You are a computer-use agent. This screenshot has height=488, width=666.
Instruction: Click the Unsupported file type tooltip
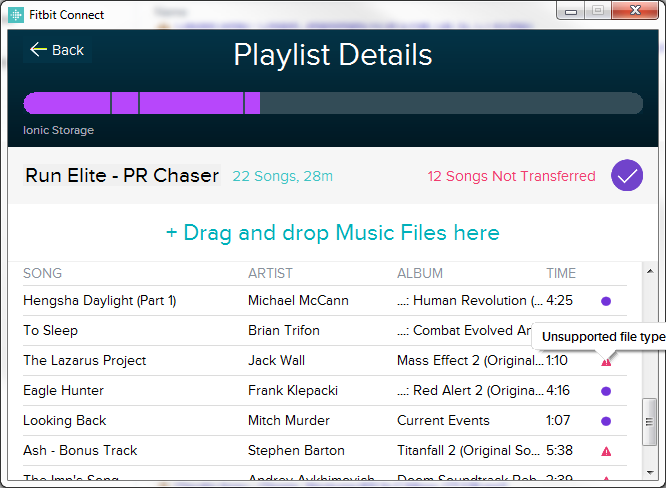tap(599, 337)
